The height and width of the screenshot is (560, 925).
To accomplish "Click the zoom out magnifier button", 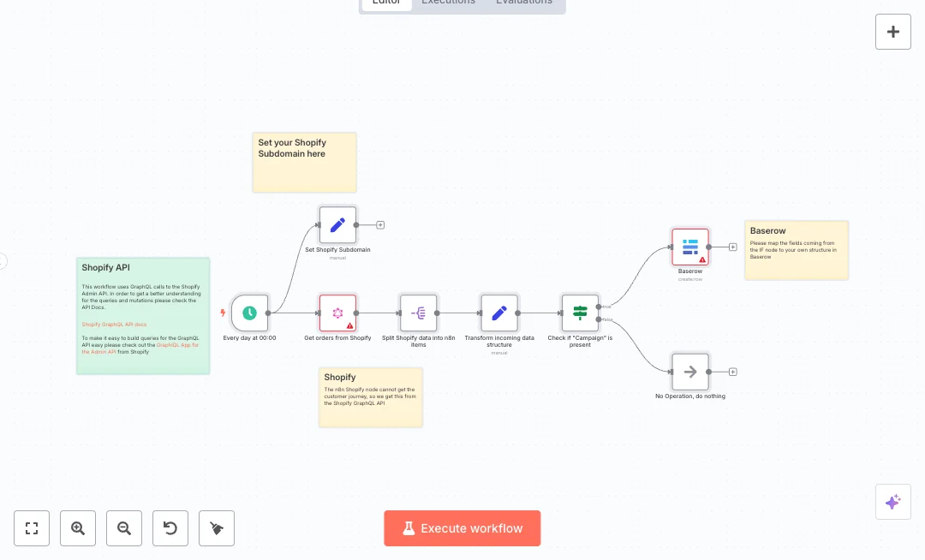I will pos(124,528).
